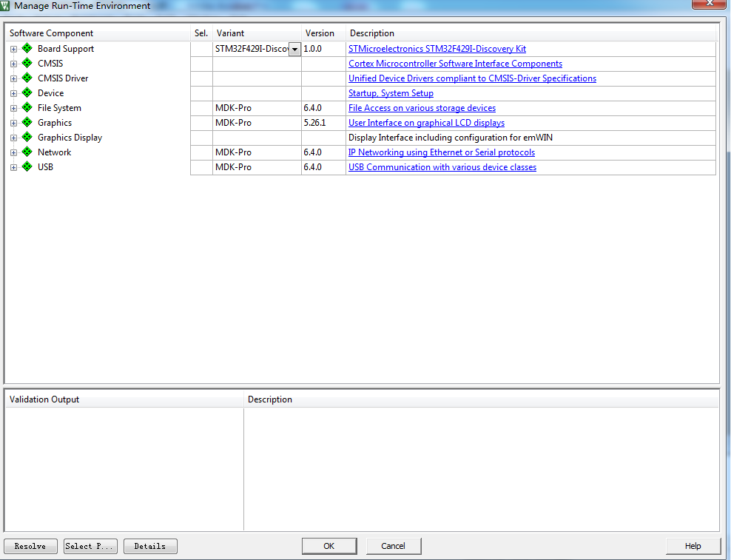
Task: Click the Version column header
Action: 323,33
